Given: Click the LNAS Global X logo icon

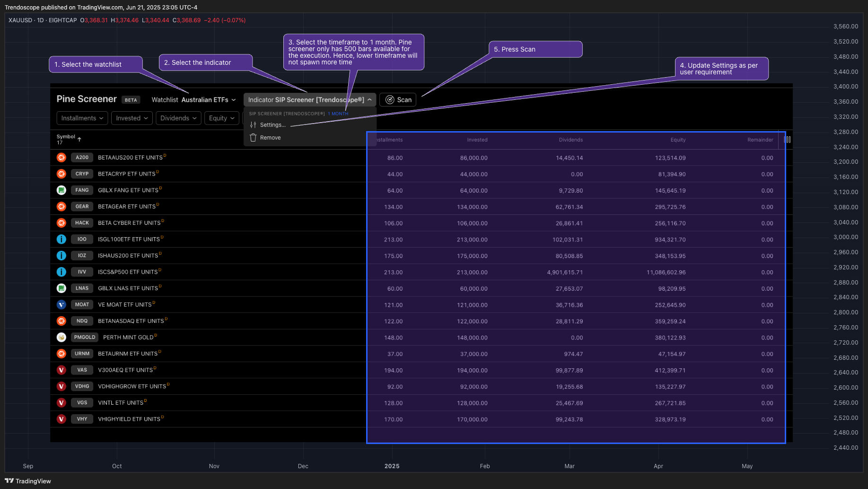Looking at the screenshot, I should 61,288.
